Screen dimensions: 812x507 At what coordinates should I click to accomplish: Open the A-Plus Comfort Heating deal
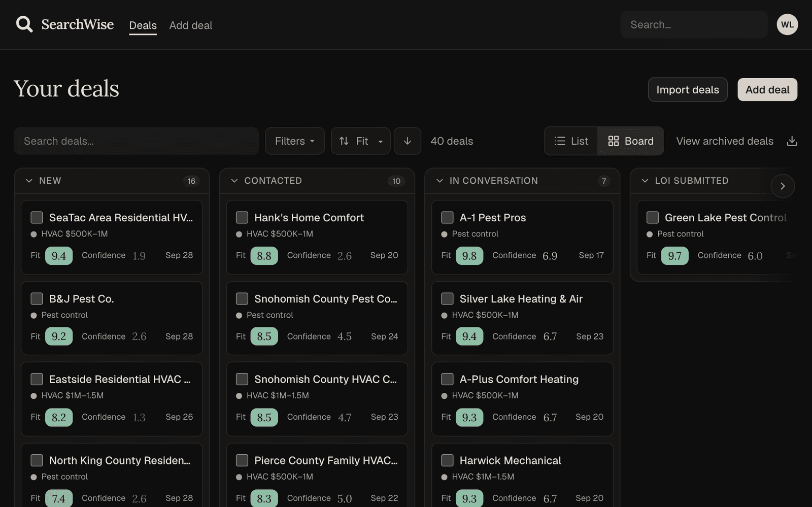coord(519,379)
